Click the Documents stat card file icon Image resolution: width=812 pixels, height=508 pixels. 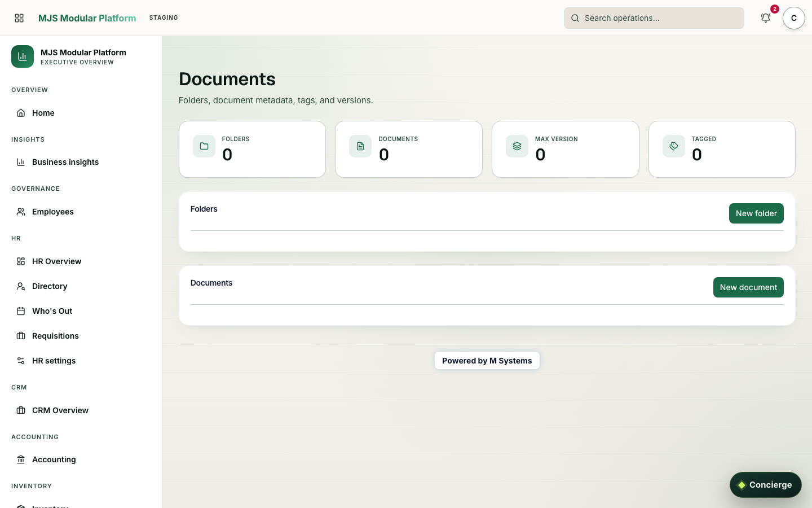[360, 146]
